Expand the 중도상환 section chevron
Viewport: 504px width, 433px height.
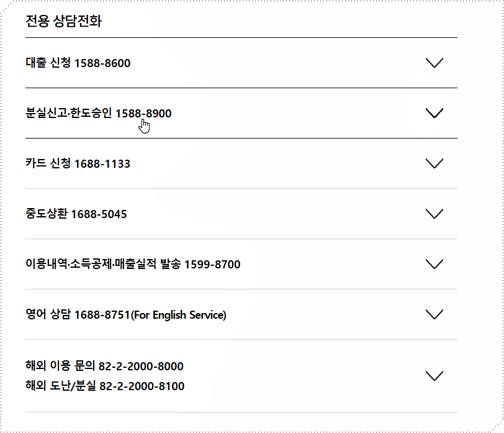(434, 214)
